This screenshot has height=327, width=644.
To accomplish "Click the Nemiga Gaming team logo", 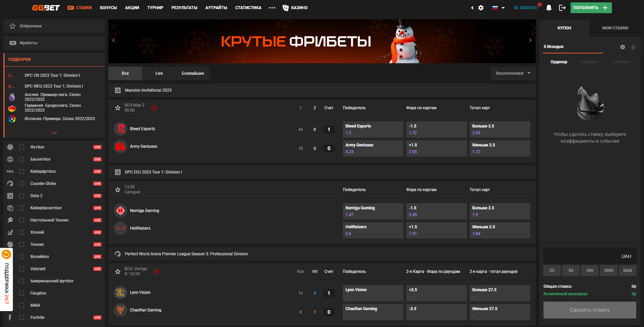I will click(120, 211).
